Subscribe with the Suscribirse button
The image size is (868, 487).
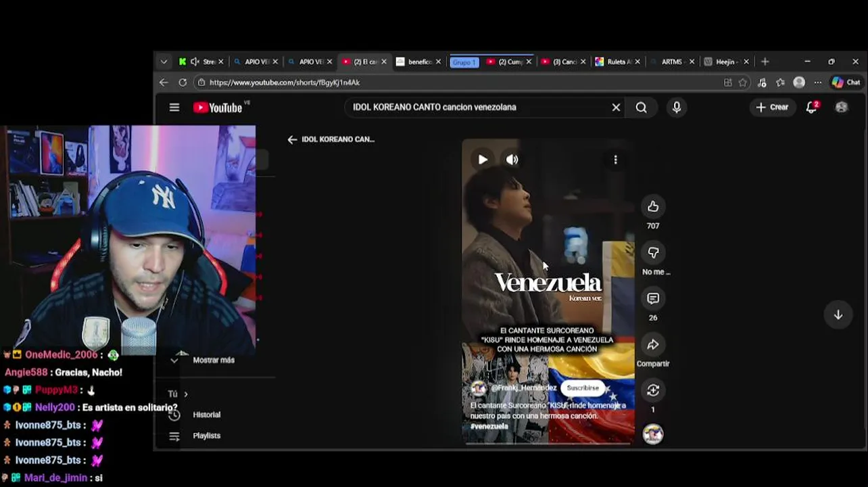(x=583, y=388)
